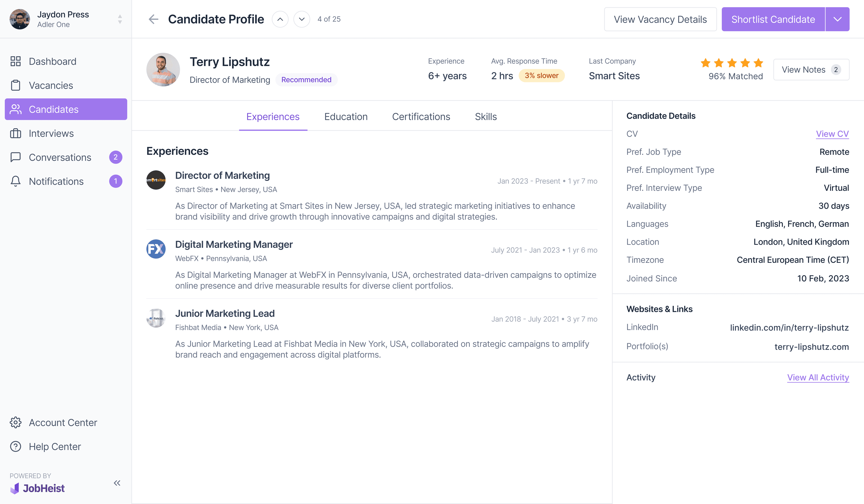Switch to the Experiences tab
The image size is (864, 504).
click(273, 117)
